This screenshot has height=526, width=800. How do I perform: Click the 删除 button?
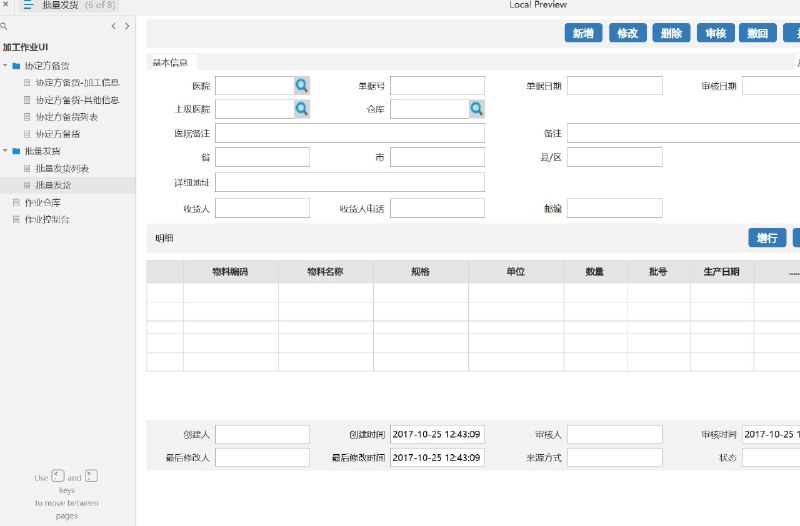(671, 33)
